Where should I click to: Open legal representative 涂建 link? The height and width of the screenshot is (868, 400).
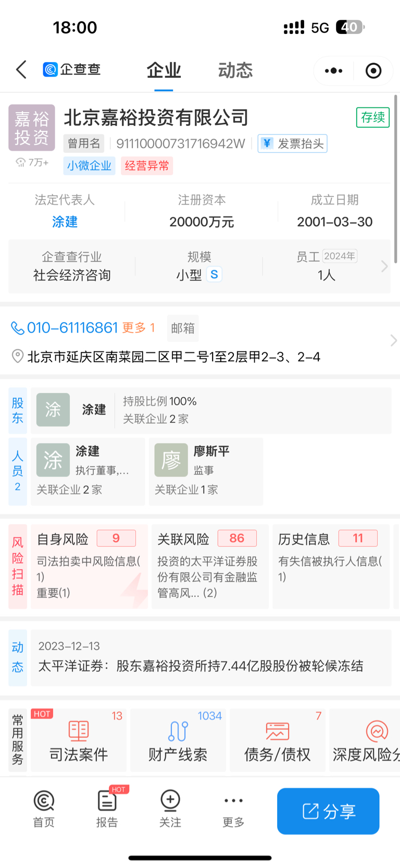click(x=65, y=222)
